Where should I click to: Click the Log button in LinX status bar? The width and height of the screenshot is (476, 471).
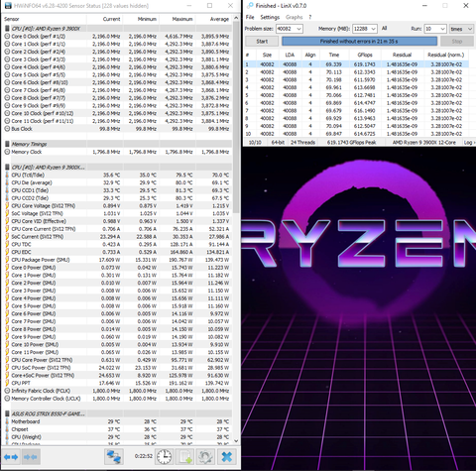pos(468,143)
